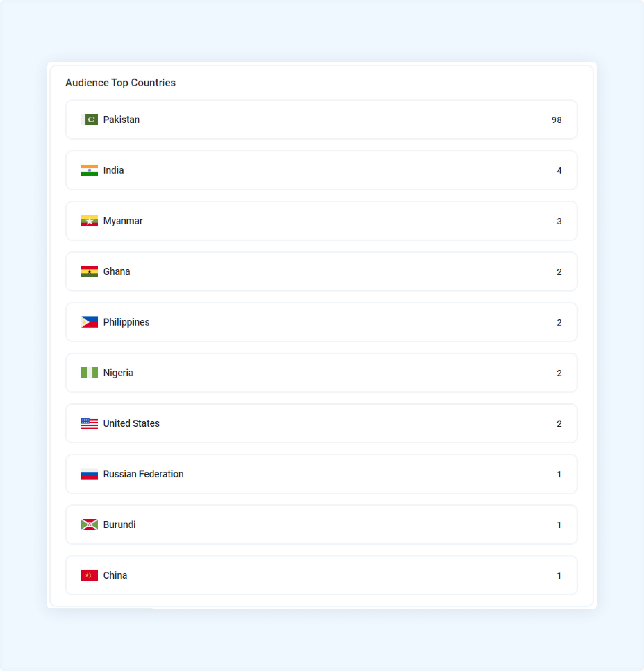Select the Pakistan country label

click(x=121, y=119)
